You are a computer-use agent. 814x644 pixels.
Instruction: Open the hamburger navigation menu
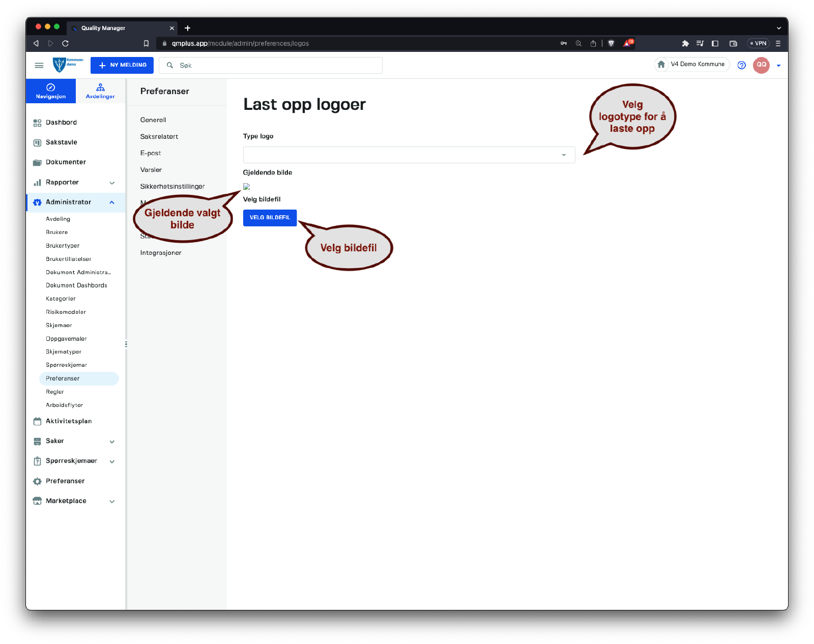[x=39, y=65]
